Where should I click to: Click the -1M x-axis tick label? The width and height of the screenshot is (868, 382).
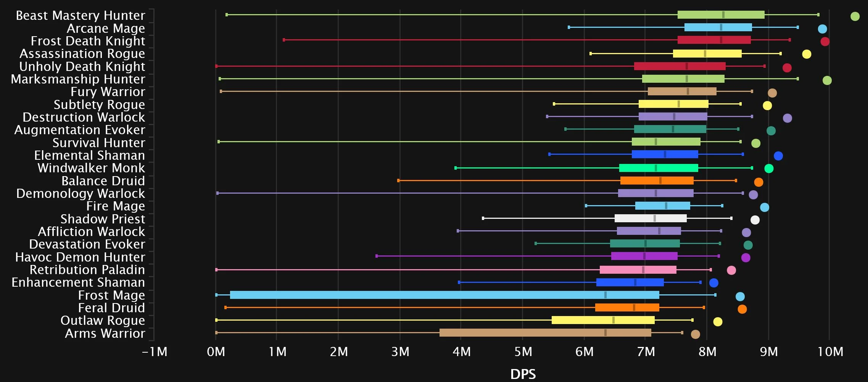(x=155, y=352)
